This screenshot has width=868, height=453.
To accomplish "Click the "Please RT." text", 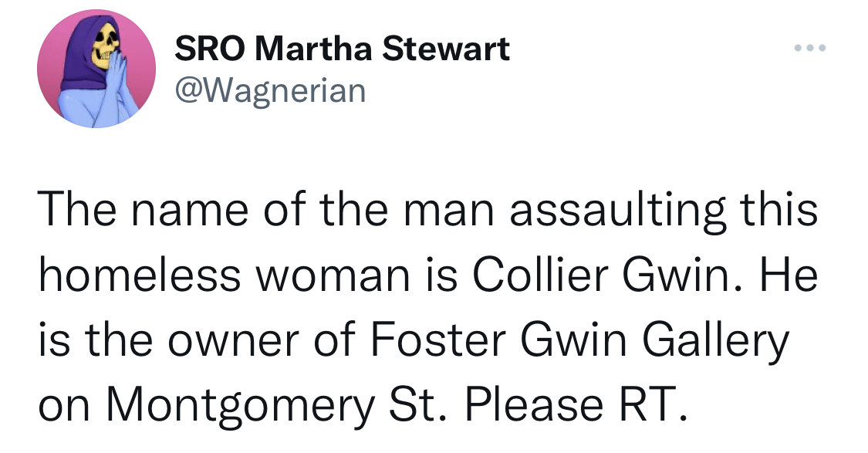I will (576, 405).
